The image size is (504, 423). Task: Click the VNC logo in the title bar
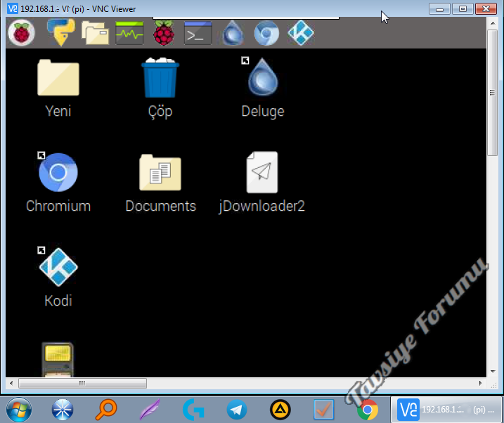(13, 8)
